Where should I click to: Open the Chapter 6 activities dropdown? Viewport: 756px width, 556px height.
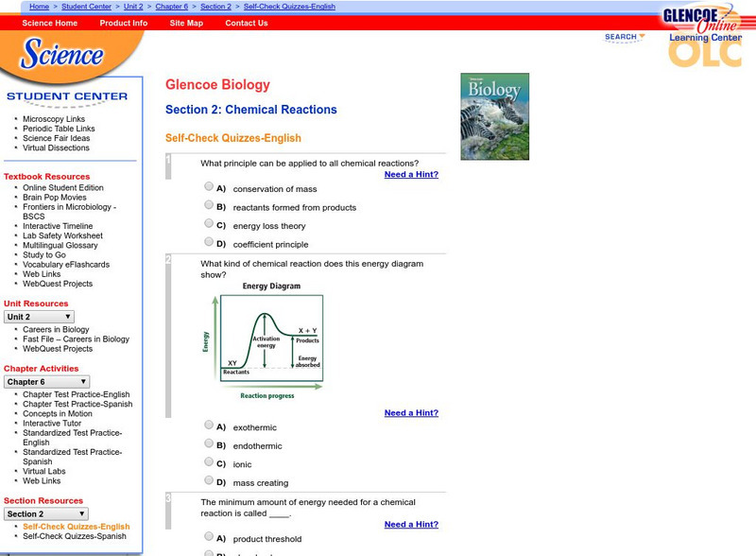point(46,380)
